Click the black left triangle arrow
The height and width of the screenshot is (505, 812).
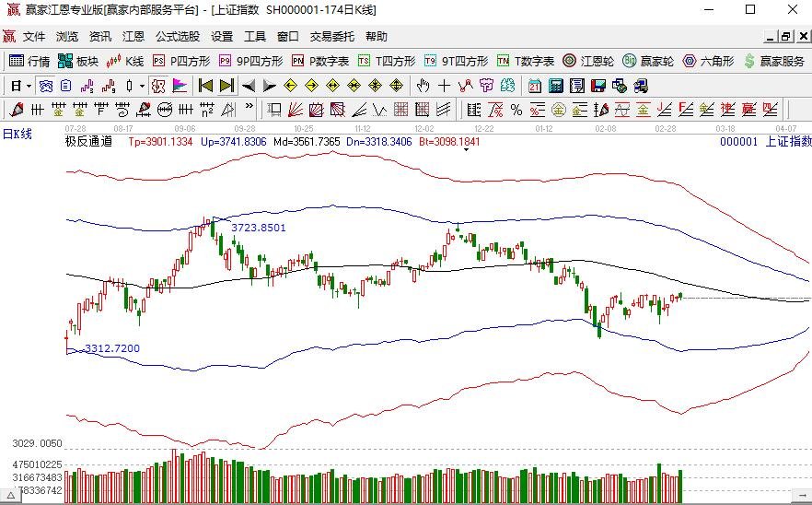coord(249,86)
